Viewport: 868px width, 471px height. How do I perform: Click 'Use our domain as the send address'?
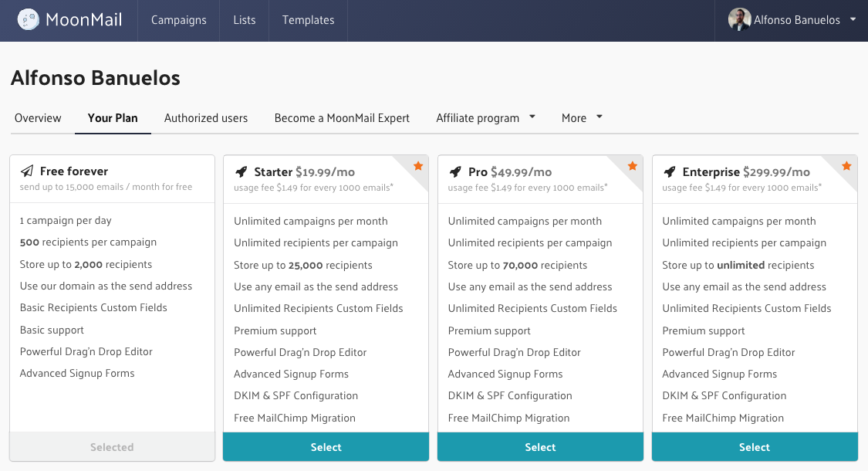pyautogui.click(x=106, y=286)
